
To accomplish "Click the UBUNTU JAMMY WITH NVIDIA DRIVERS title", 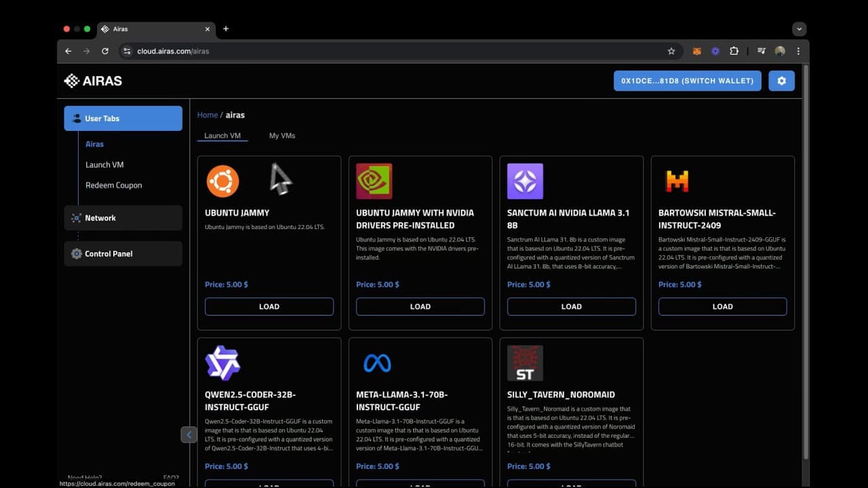I will 415,219.
